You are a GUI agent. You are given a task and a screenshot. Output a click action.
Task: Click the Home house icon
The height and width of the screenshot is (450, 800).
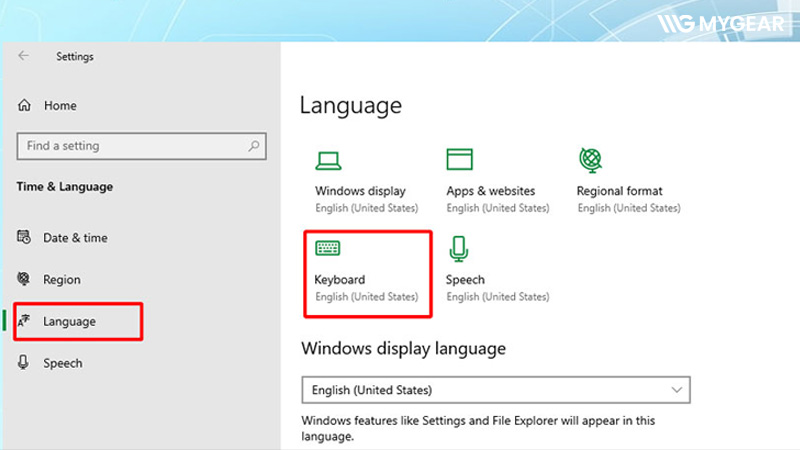25,106
